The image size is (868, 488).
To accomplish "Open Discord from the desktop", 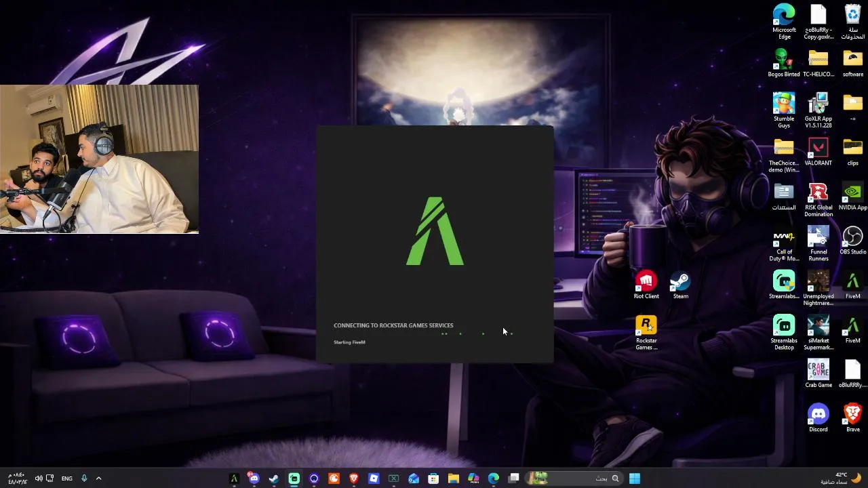I will (818, 419).
